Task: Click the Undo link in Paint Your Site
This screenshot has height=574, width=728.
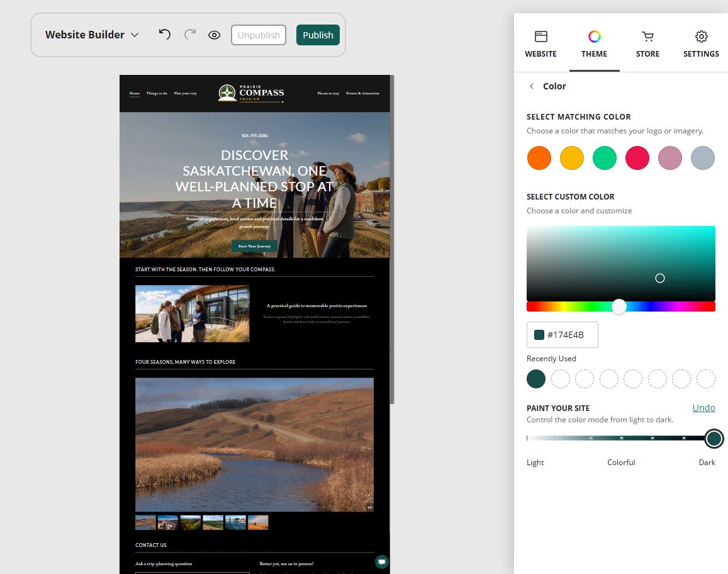Action: 703,408
